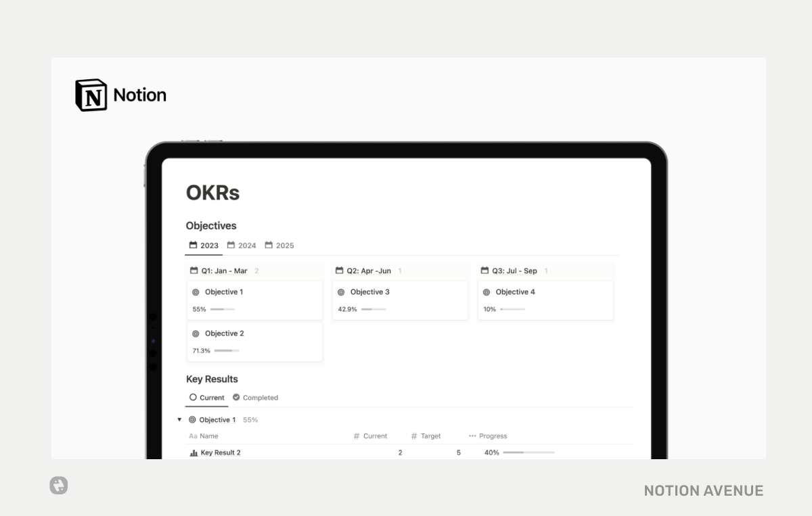The image size is (812, 516).
Task: Click the Target value 5 in Key Result 2 row
Action: click(x=458, y=452)
